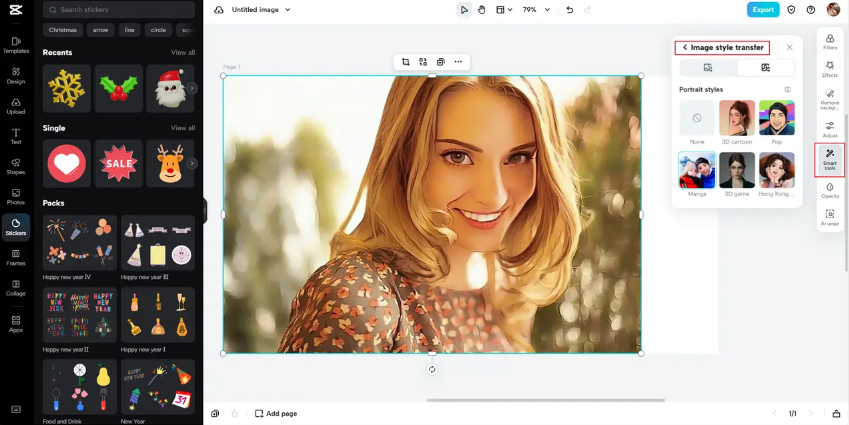This screenshot has width=849, height=425.
Task: Apply the 3D cartoon portrait style
Action: [737, 118]
